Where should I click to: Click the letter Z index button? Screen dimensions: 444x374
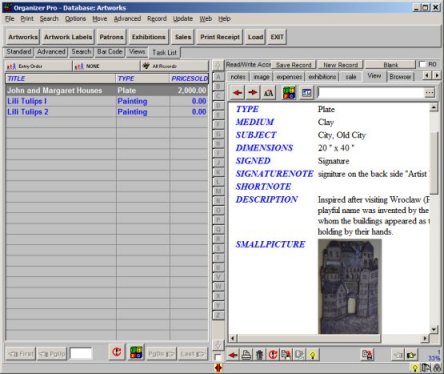coord(218,315)
